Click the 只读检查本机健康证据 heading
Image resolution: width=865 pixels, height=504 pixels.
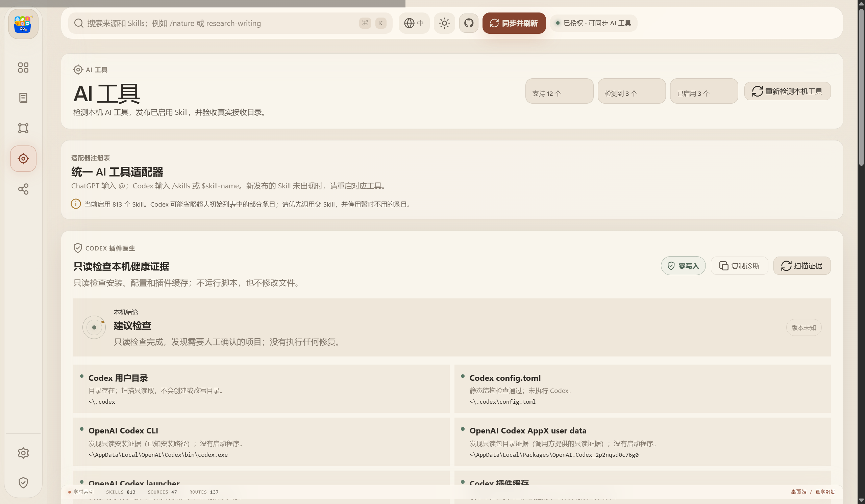coord(121,266)
